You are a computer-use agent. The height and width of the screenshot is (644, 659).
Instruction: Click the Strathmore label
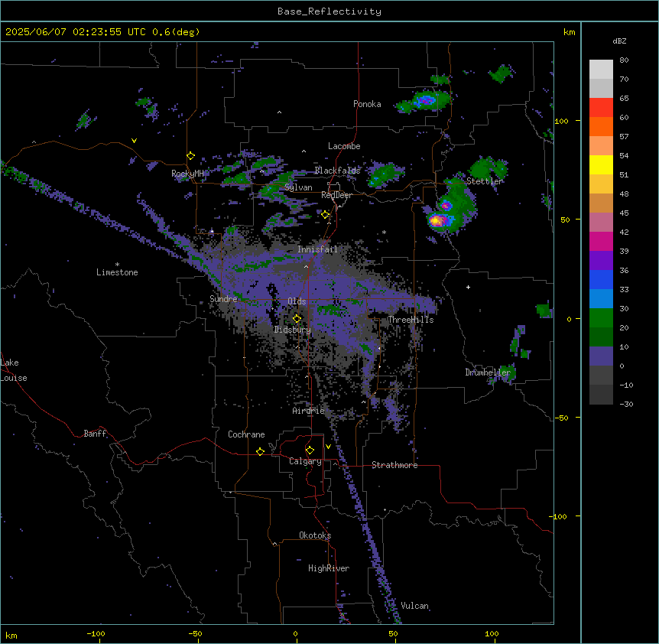tap(394, 465)
